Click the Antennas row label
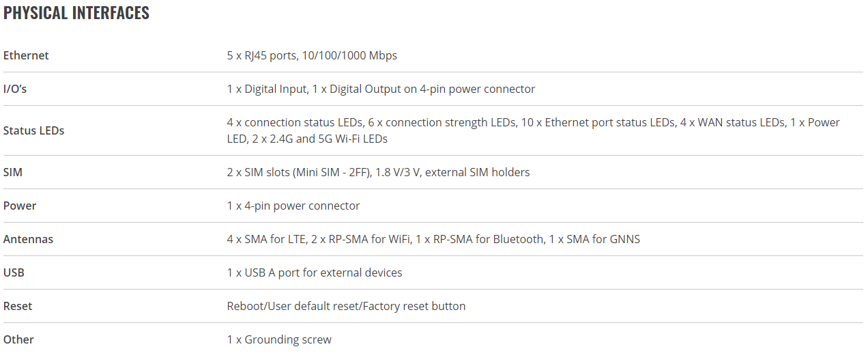 click(x=28, y=239)
